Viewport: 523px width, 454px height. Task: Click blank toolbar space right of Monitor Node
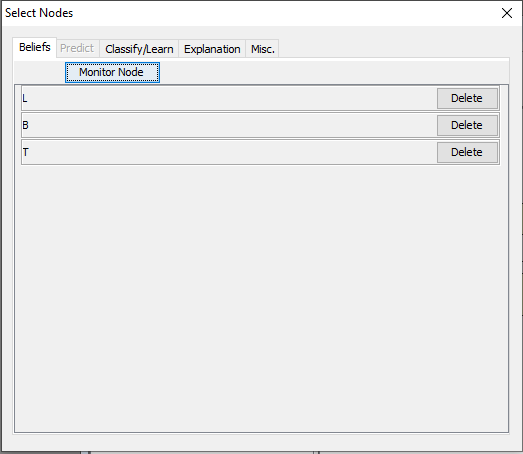point(334,72)
